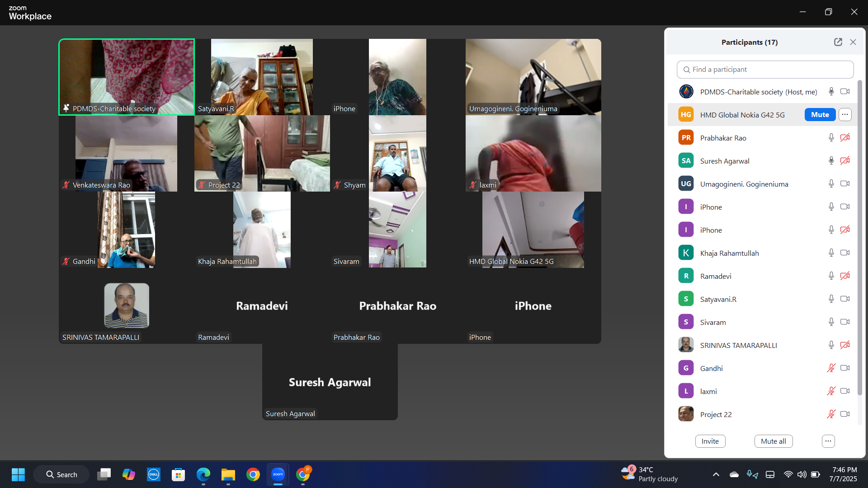This screenshot has height=488, width=868.
Task: Close the Participants panel
Action: click(853, 42)
